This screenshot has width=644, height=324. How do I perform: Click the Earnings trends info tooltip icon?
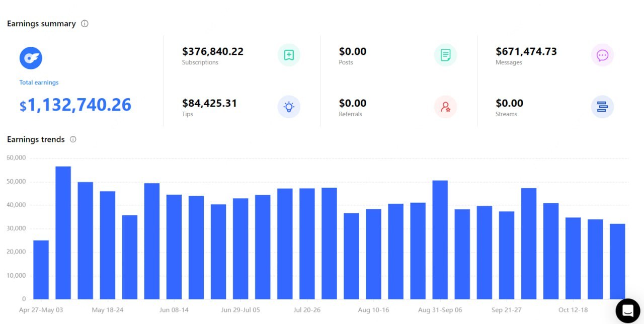click(x=73, y=139)
